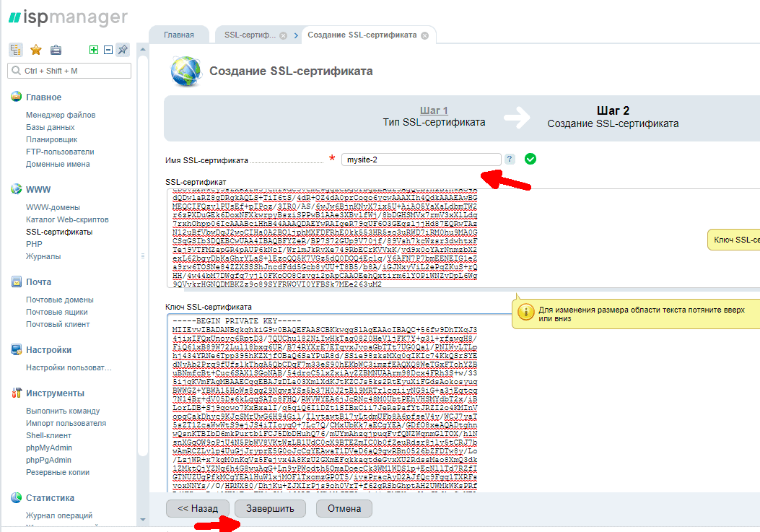The image size is (760, 532).
Task: Click the green validation checkmark icon
Action: coord(530,159)
